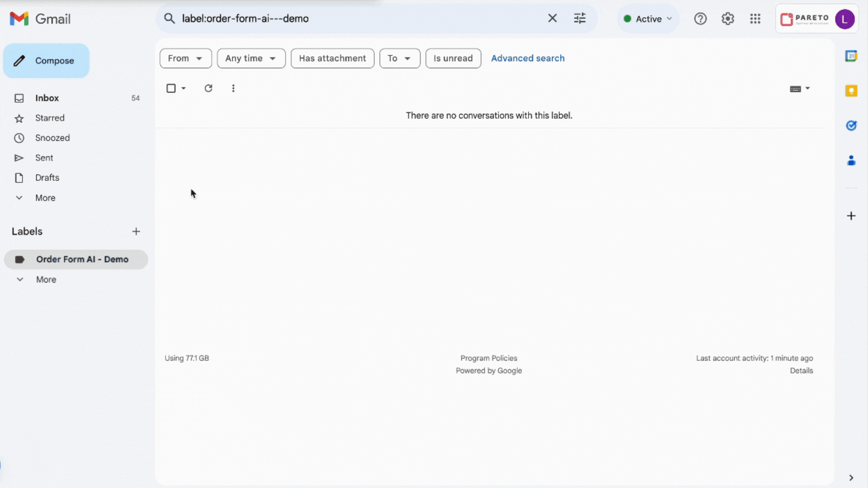Select all conversations with the checkbox
Viewport: 868px width, 488px height.
(171, 88)
